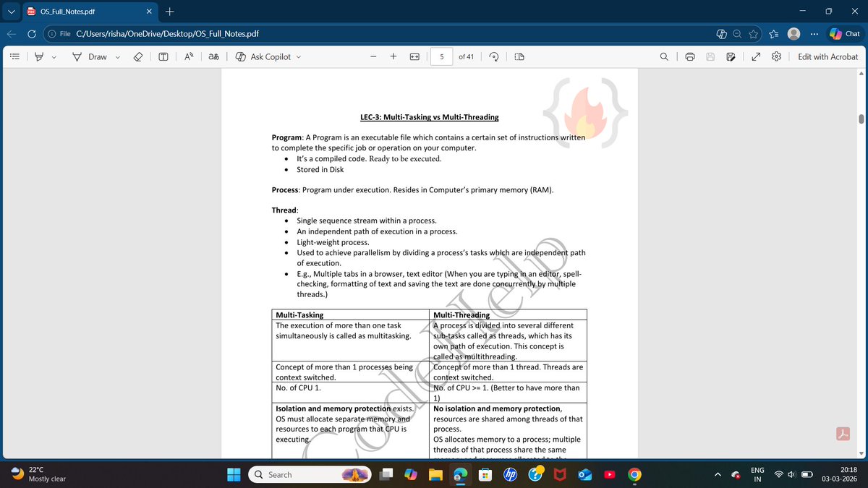
Task: Expand Ask Copilot dropdown chevron
Action: [x=298, y=56]
